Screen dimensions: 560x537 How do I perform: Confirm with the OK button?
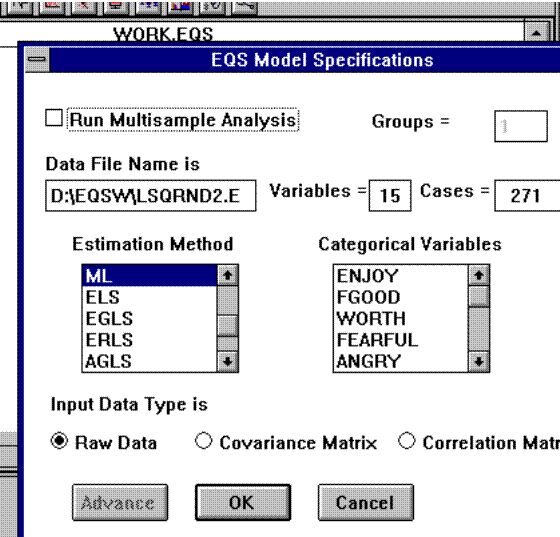[x=243, y=502]
